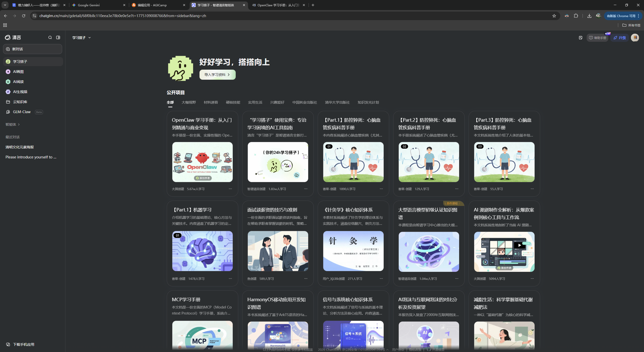644x352 pixels.
Task: Toggle the layout panel icon beside search
Action: (58, 37)
